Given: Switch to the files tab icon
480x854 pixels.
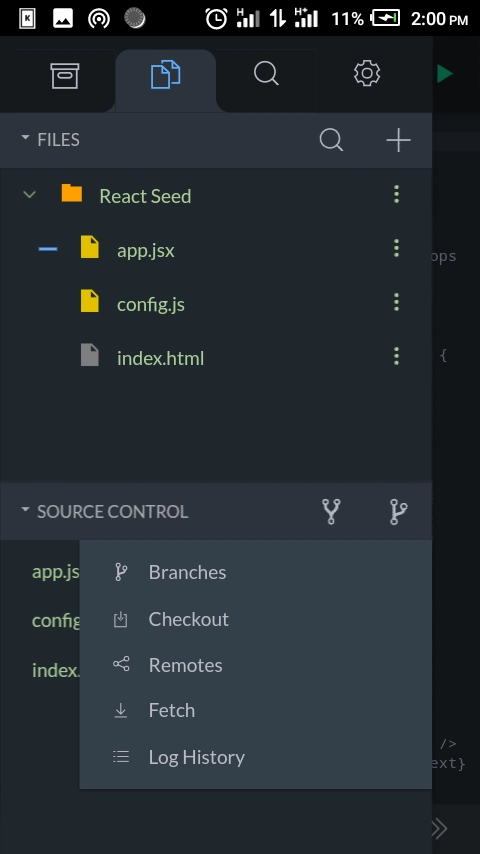Looking at the screenshot, I should (166, 75).
